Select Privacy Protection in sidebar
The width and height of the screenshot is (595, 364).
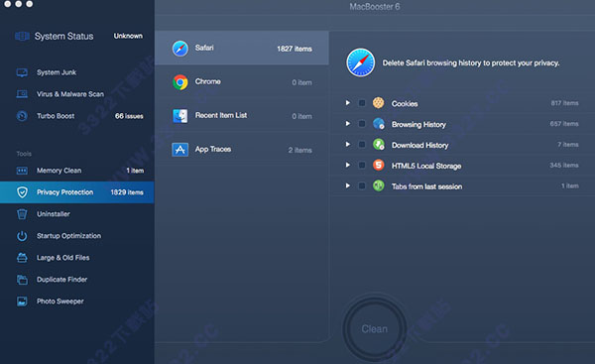(x=77, y=192)
